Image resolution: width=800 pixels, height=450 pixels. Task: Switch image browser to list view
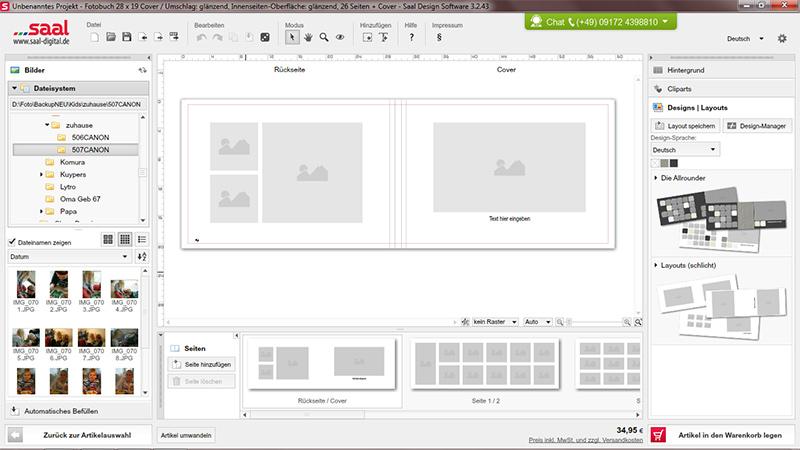pos(141,240)
